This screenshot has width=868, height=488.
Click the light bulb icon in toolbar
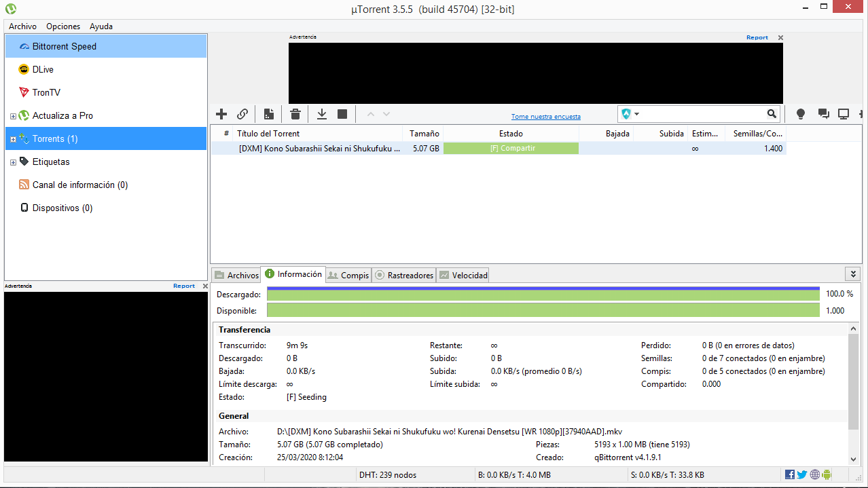click(801, 114)
